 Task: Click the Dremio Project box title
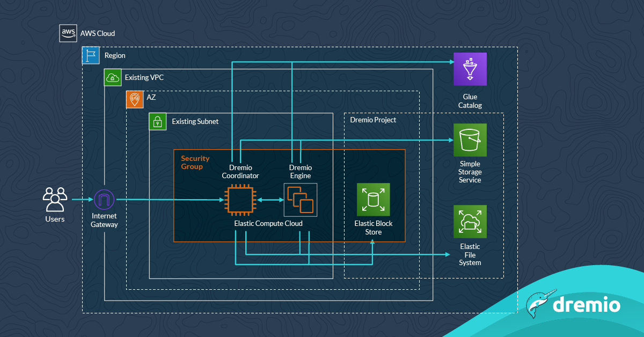click(x=373, y=120)
